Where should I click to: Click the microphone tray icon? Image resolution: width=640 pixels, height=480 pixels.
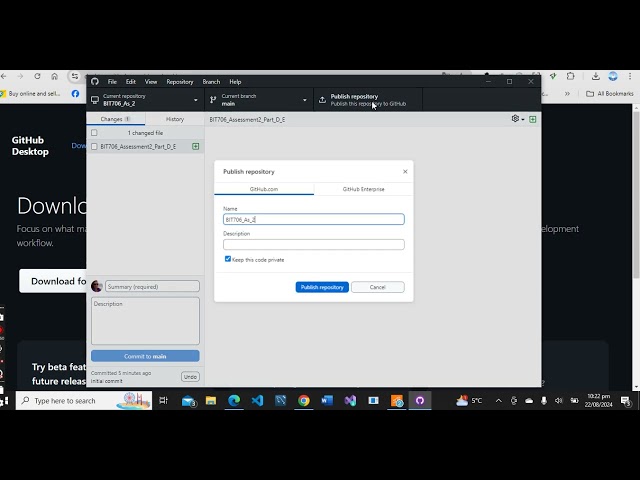pos(544,401)
